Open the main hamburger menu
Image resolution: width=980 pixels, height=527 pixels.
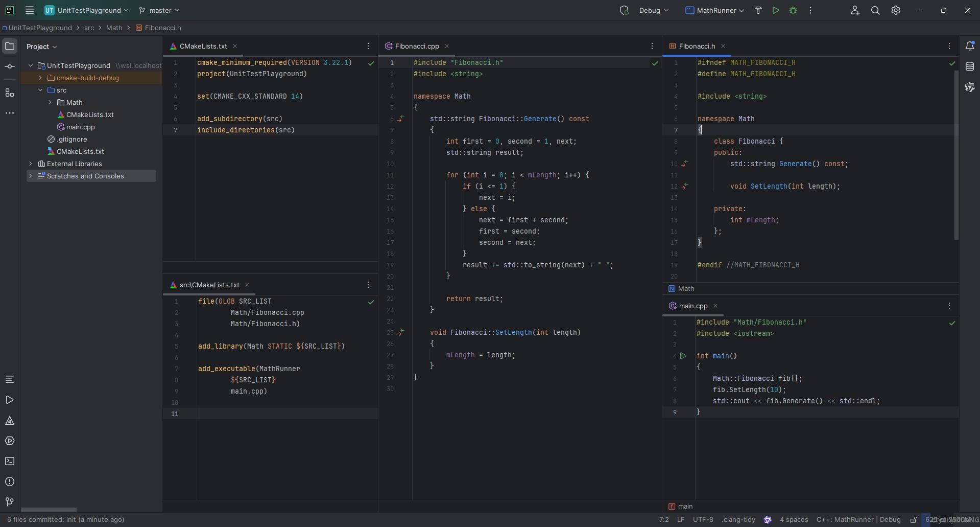30,10
